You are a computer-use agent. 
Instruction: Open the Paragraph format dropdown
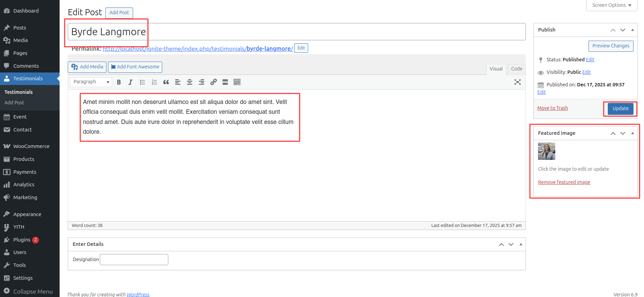[91, 82]
